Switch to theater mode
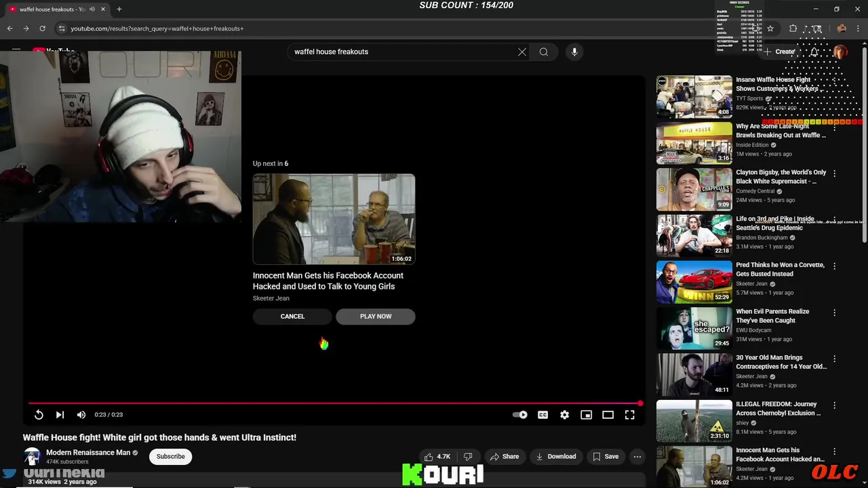 [608, 415]
